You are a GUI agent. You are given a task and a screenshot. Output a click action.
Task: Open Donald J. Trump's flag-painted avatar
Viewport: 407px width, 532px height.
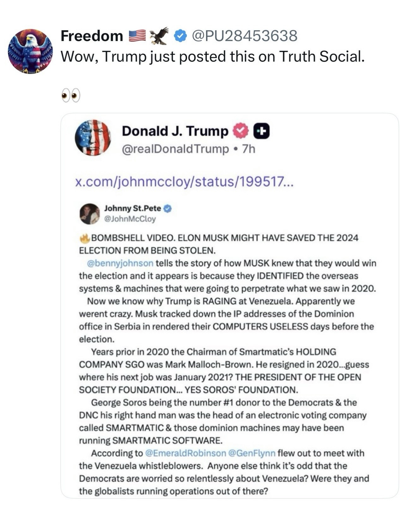(93, 138)
